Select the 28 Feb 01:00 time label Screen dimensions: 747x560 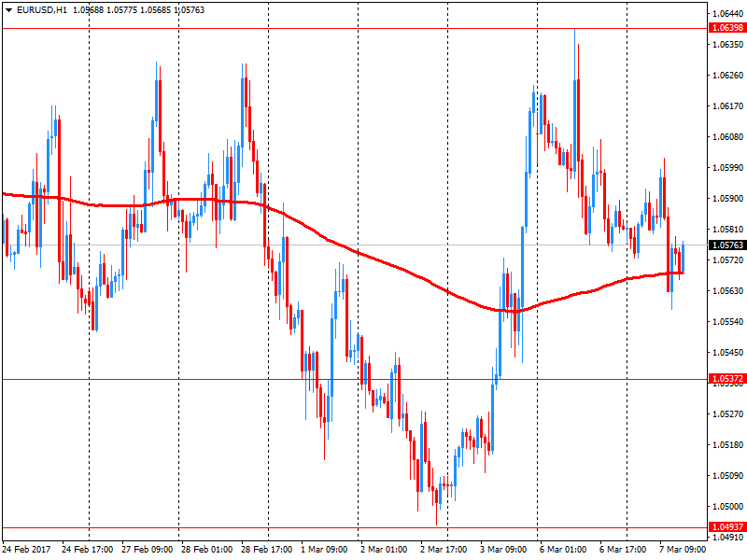point(206,549)
